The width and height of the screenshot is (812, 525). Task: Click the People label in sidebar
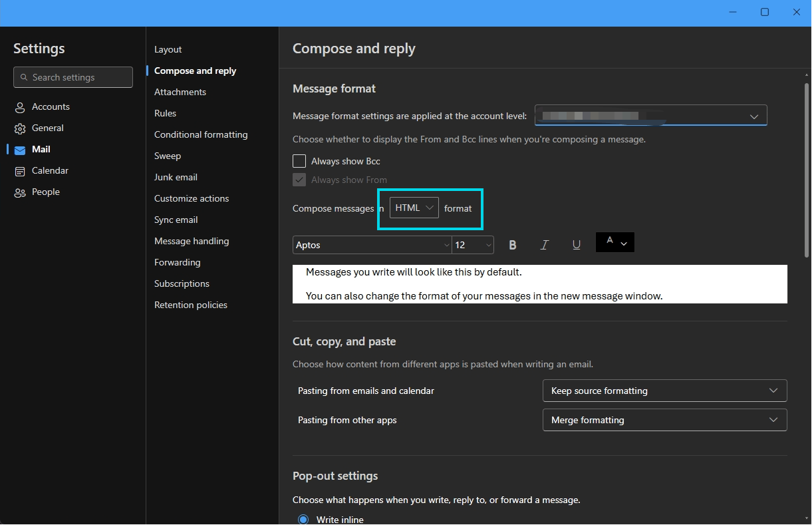46,192
